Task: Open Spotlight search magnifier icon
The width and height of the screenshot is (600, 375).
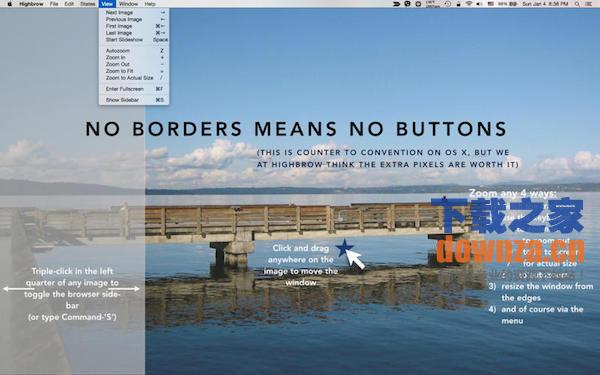Action: [x=577, y=4]
